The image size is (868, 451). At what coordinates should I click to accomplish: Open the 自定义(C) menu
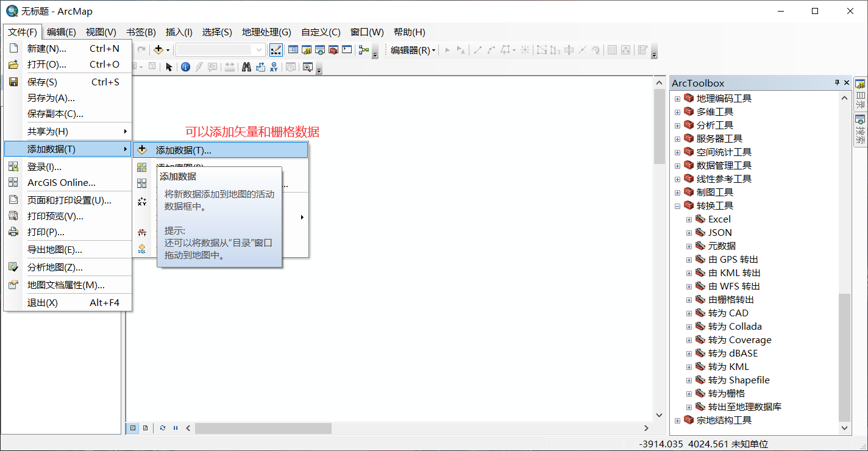click(321, 32)
